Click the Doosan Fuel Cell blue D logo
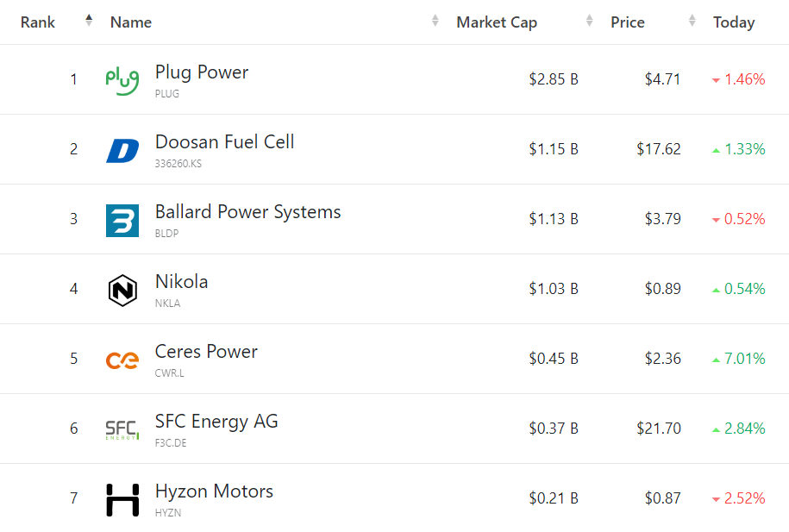Screen dimensions: 789x532 122,151
